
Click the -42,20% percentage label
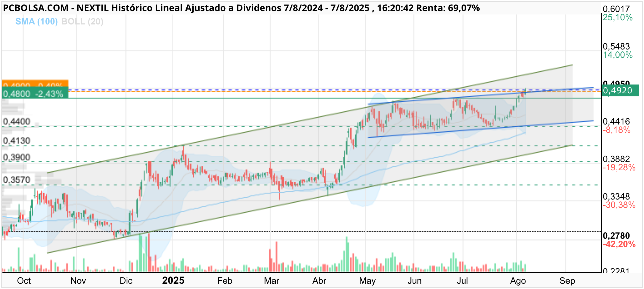[x=619, y=244]
